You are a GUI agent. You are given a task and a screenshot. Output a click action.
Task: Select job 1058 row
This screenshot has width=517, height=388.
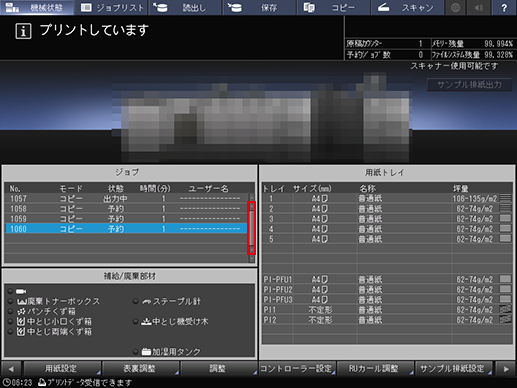tap(126, 209)
